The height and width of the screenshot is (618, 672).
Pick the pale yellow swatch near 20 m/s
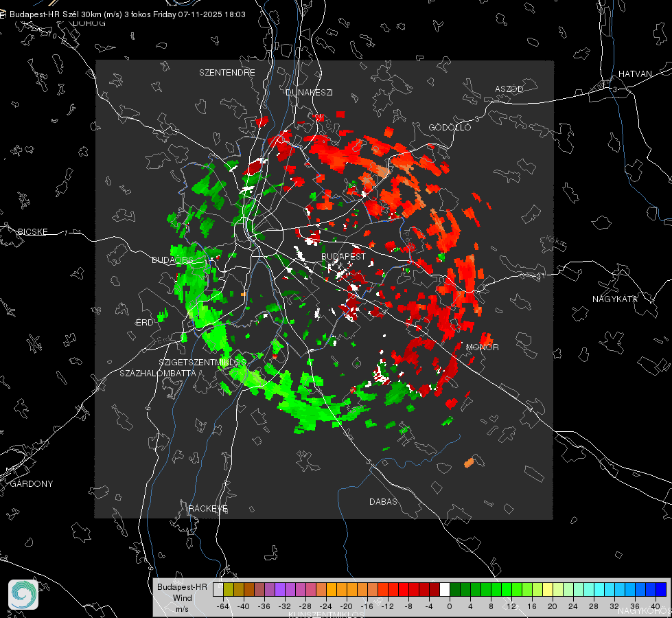click(x=548, y=590)
